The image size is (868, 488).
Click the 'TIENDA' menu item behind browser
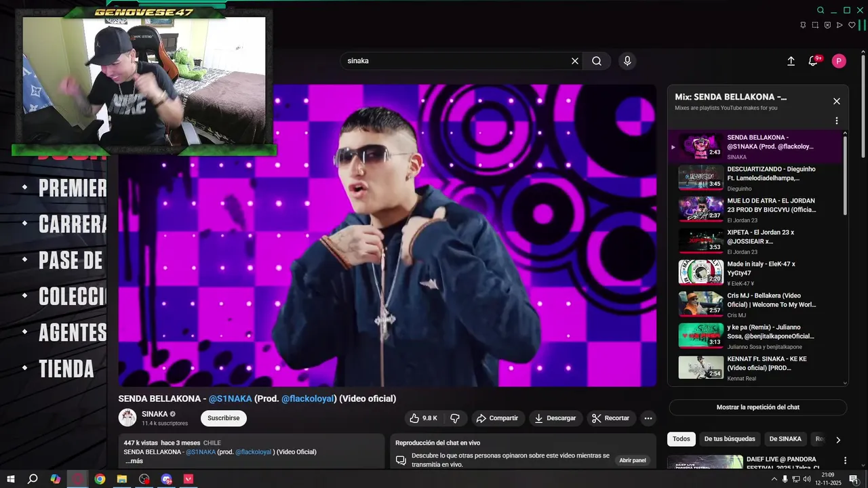point(66,369)
